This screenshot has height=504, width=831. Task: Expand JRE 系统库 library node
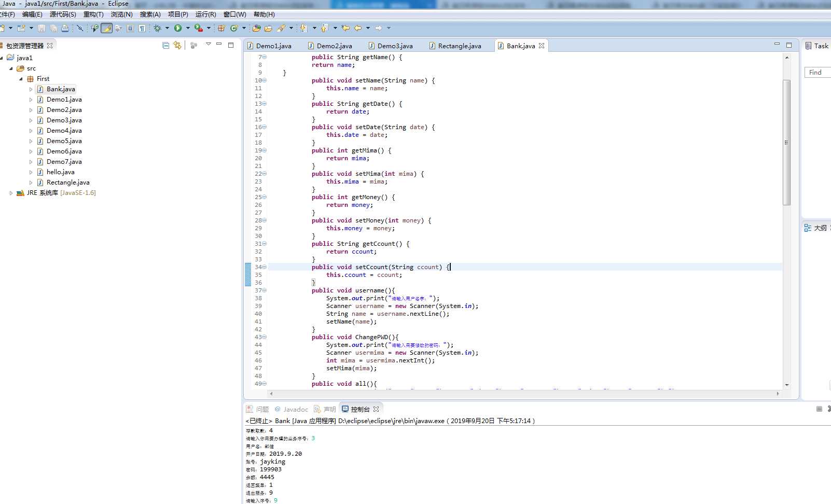point(11,193)
